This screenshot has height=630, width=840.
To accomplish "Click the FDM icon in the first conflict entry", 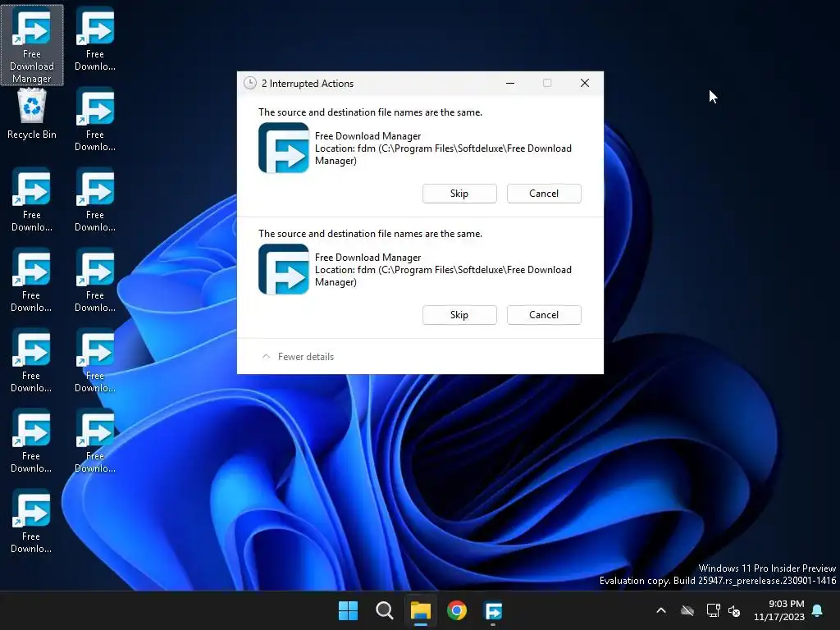I will tap(283, 148).
